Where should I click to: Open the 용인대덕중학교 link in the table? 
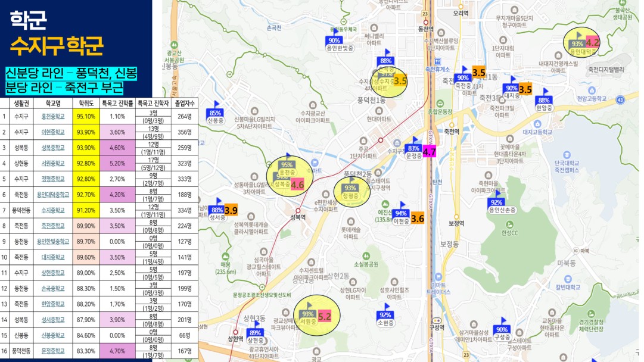click(53, 195)
